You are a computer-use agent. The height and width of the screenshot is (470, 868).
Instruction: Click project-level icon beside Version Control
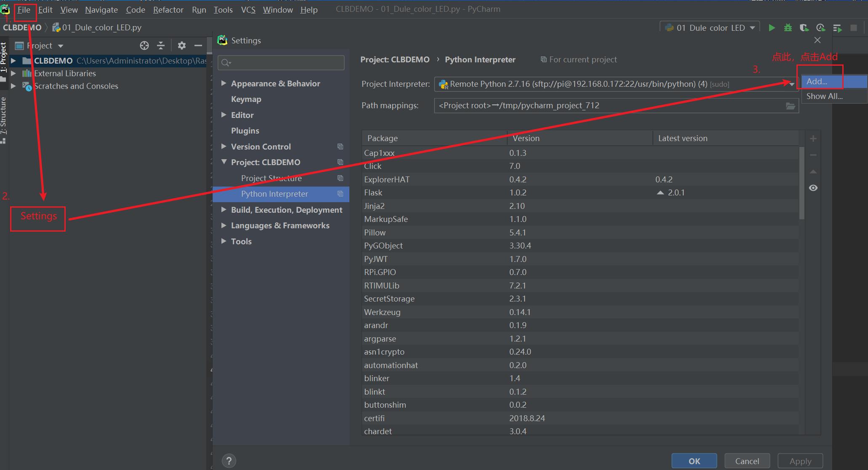[340, 147]
